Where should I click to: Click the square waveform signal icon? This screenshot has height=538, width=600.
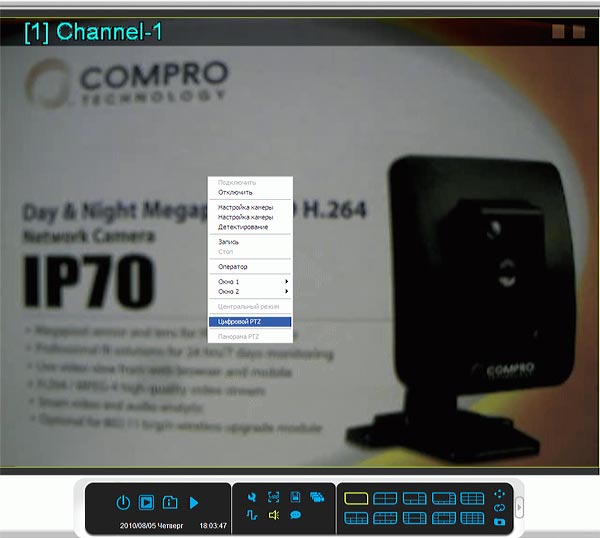click(x=252, y=515)
